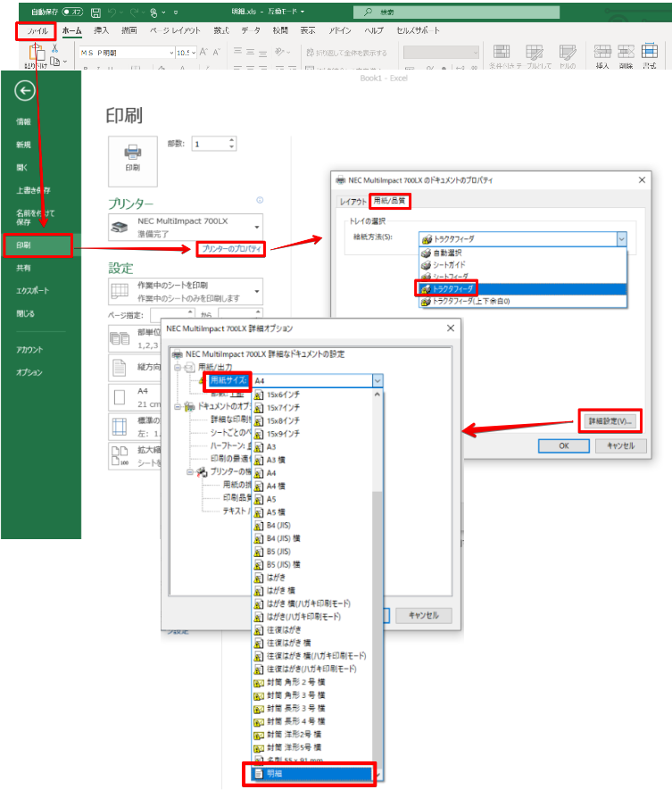Screen dimensions: 672x798
Task: Select 封筒 角形2号 横 paper size
Action: pos(312,683)
